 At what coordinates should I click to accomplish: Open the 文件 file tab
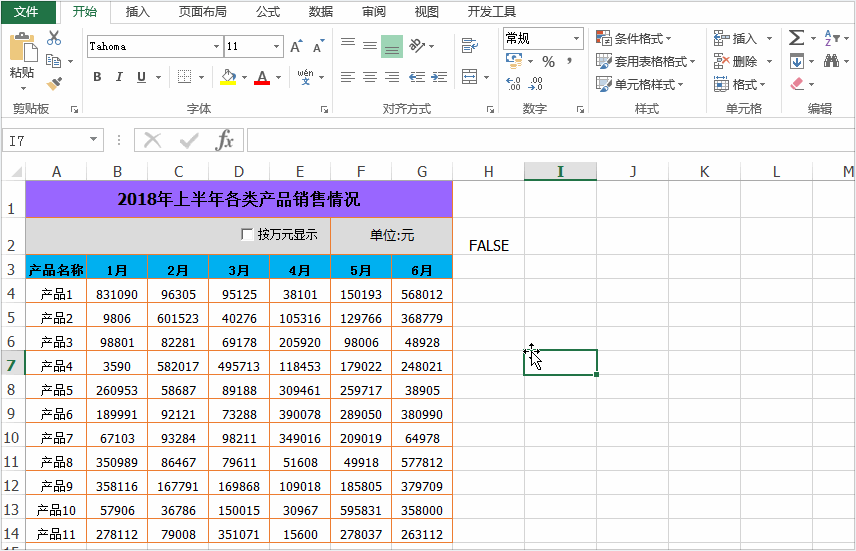(x=27, y=11)
